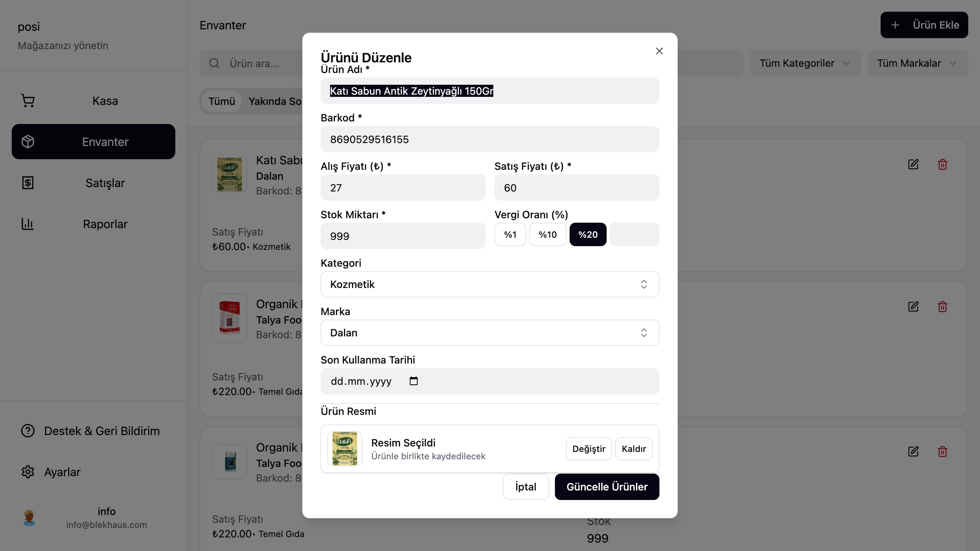Click the red trash icon on second product

click(942, 307)
